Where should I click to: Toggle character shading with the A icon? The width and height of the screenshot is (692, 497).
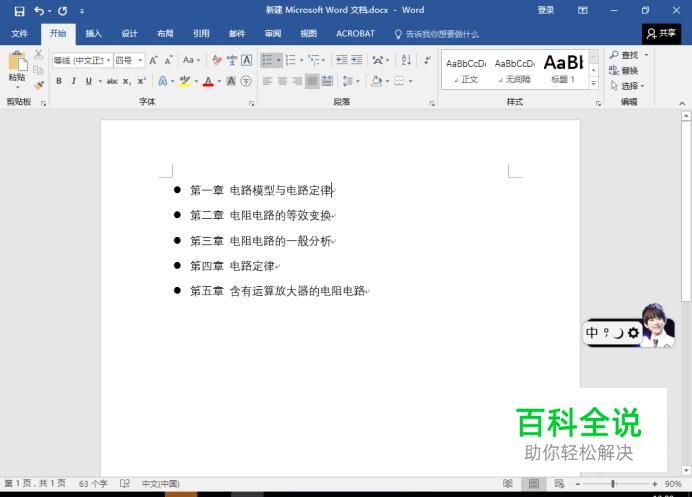coord(231,81)
